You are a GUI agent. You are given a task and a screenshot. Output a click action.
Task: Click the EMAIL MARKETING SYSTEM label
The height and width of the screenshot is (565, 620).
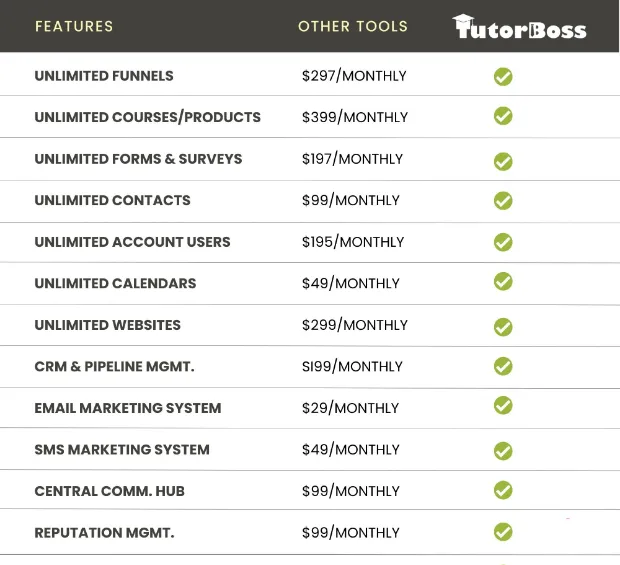tap(128, 408)
